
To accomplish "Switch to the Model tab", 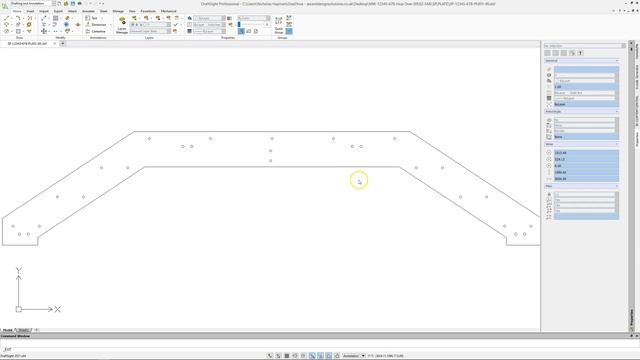I will click(7, 330).
